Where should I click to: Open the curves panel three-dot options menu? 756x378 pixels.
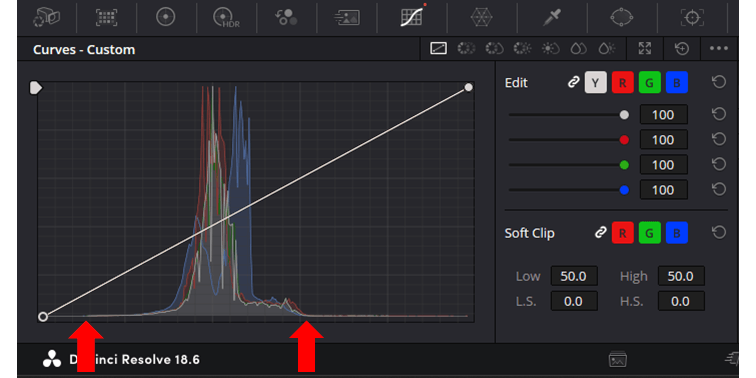tap(718, 49)
